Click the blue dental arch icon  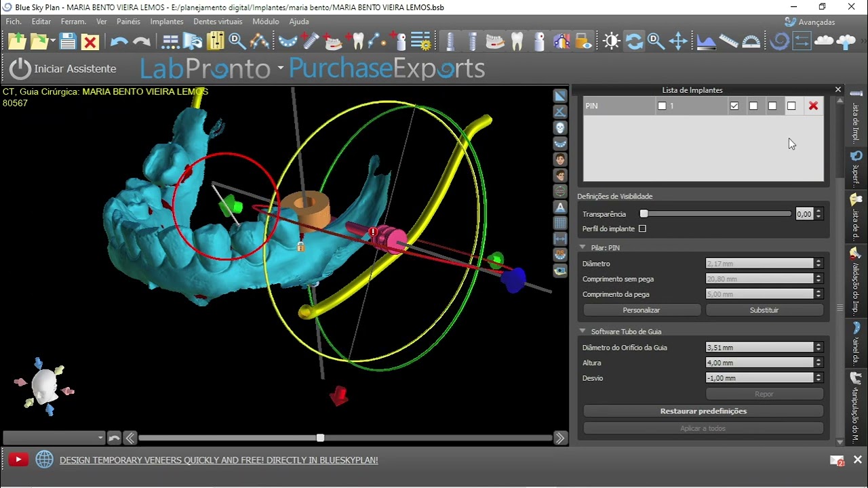288,42
